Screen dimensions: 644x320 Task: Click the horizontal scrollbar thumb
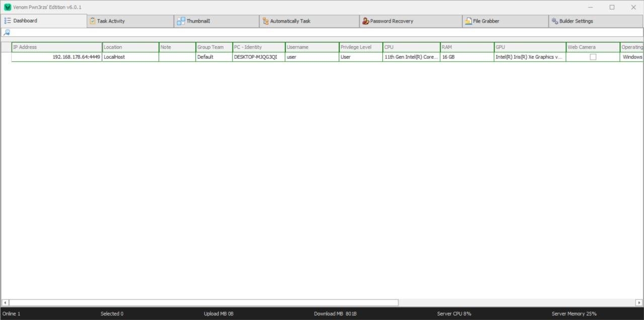pos(204,302)
